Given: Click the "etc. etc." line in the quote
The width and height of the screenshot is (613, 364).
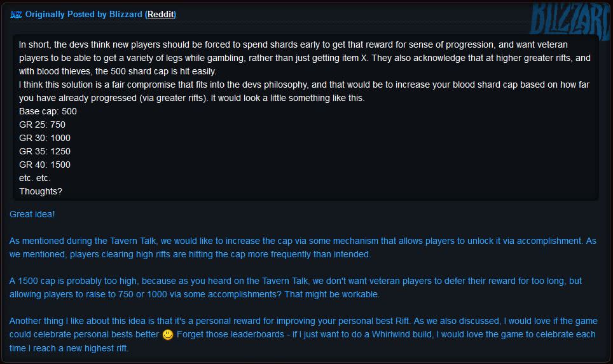Looking at the screenshot, I should pyautogui.click(x=35, y=178).
